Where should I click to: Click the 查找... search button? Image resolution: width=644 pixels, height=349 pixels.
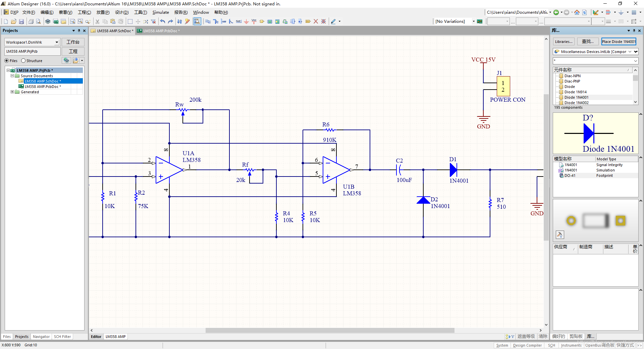tap(588, 42)
